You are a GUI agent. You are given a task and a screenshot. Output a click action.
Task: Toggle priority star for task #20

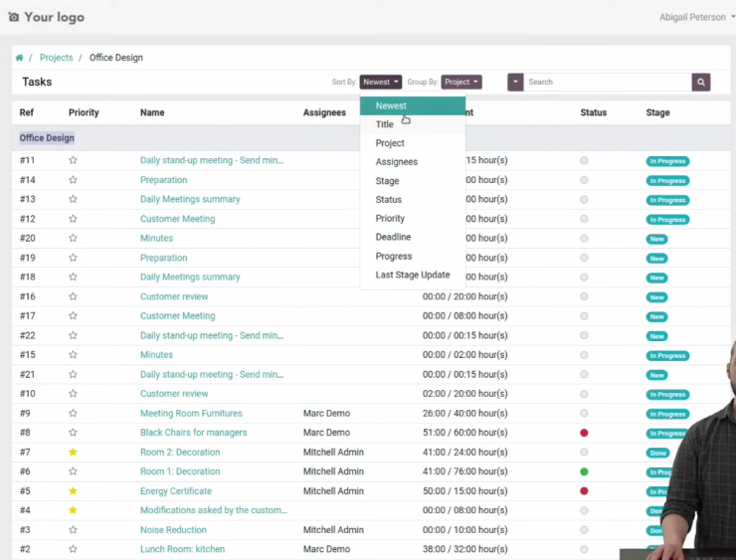click(x=73, y=238)
